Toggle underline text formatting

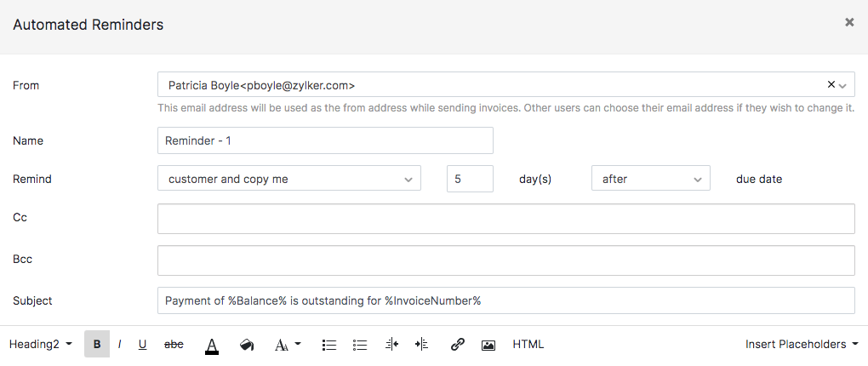[142, 345]
